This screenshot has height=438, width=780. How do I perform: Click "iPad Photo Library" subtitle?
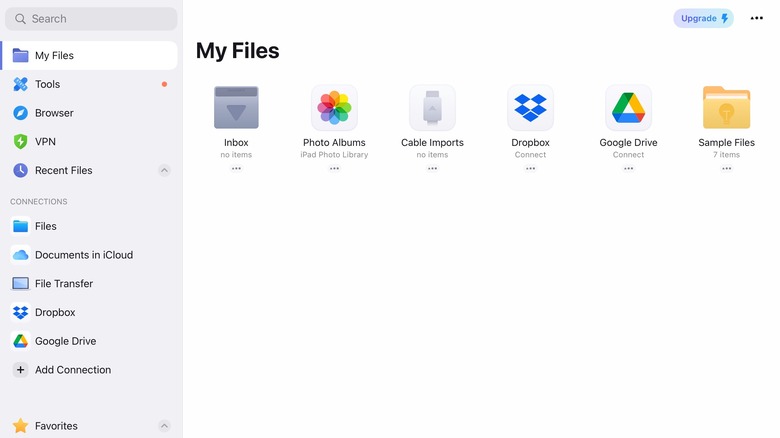(x=334, y=155)
